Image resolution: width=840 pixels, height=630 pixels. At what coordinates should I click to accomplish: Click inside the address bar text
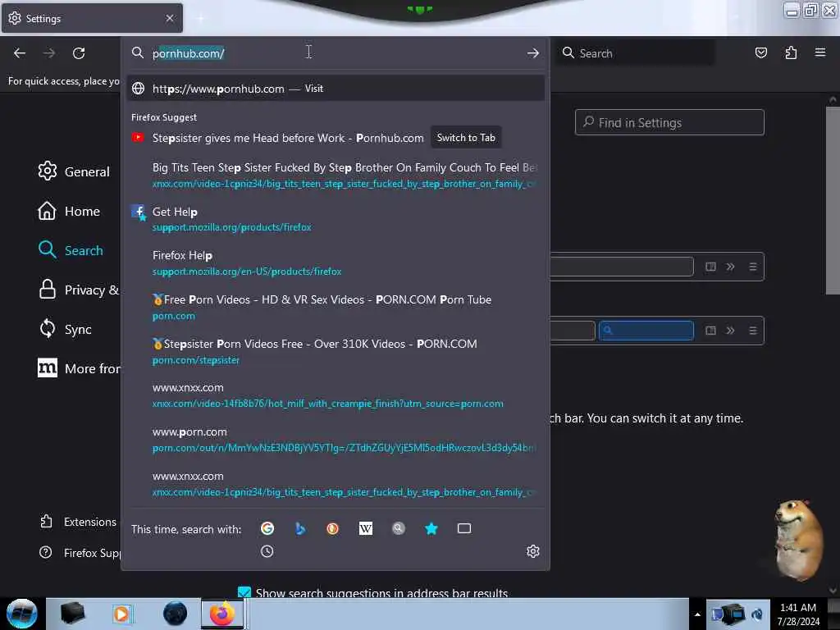(188, 53)
